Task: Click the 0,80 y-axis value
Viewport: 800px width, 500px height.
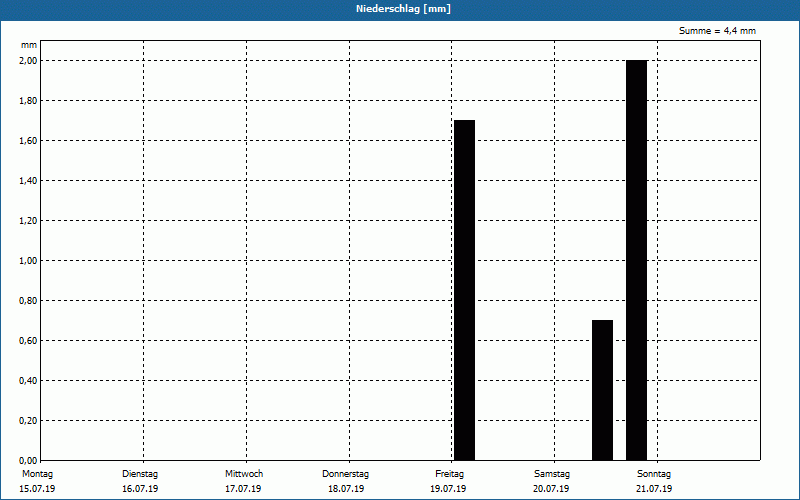Action: tap(29, 301)
